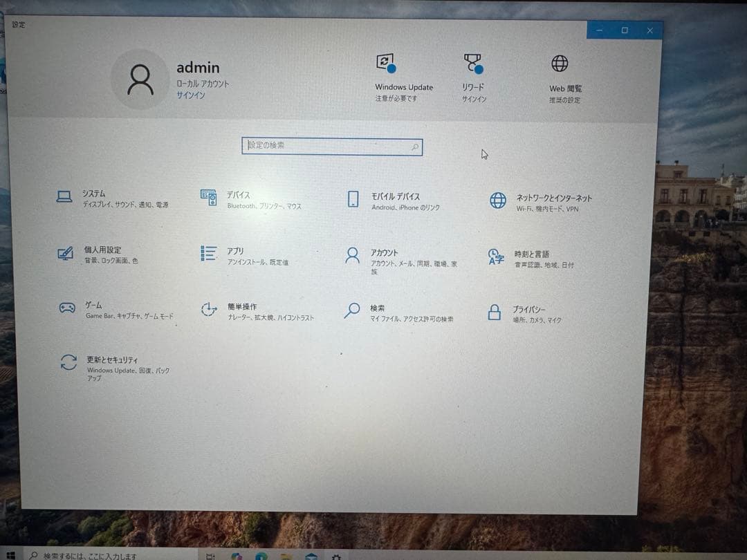The width and height of the screenshot is (747, 560).
Task: Open the ゲーム settings category
Action: [116, 310]
